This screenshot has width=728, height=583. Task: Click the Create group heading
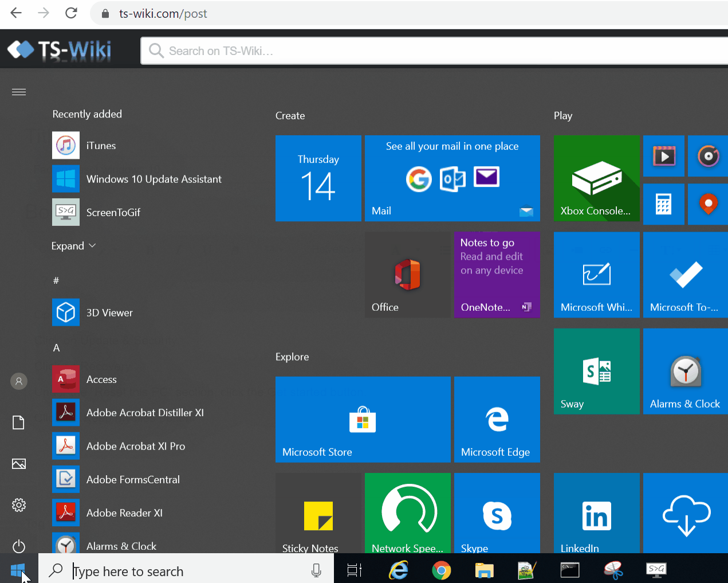click(x=290, y=116)
